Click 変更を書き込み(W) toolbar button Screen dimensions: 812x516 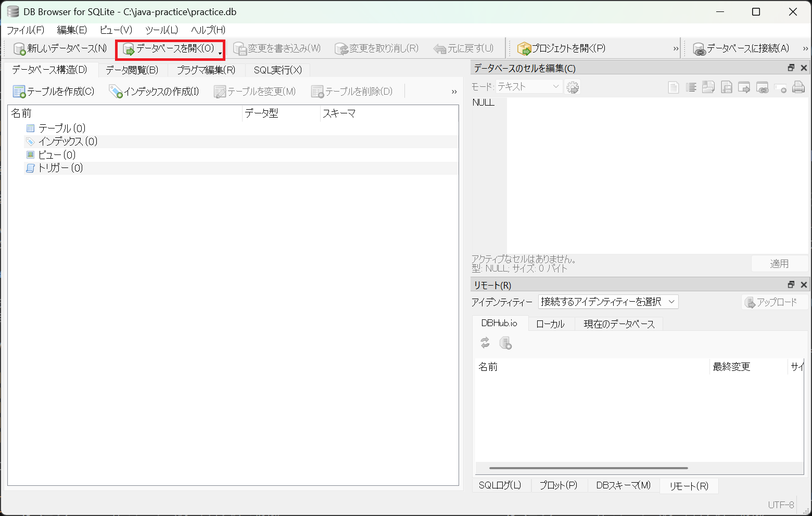pos(277,48)
